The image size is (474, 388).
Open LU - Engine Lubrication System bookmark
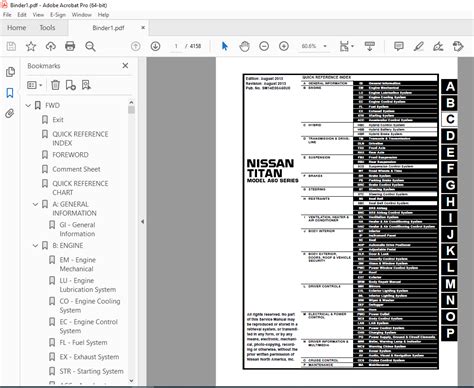point(88,285)
